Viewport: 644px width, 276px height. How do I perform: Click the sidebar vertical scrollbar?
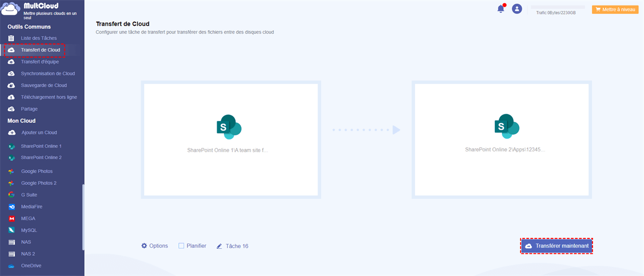[x=83, y=218]
